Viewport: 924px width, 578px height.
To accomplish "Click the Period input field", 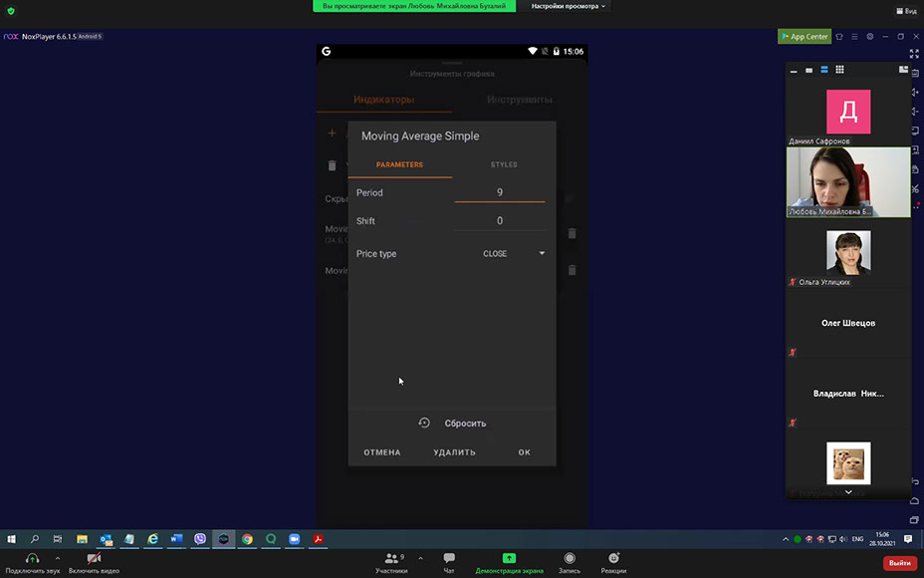I will [x=500, y=192].
